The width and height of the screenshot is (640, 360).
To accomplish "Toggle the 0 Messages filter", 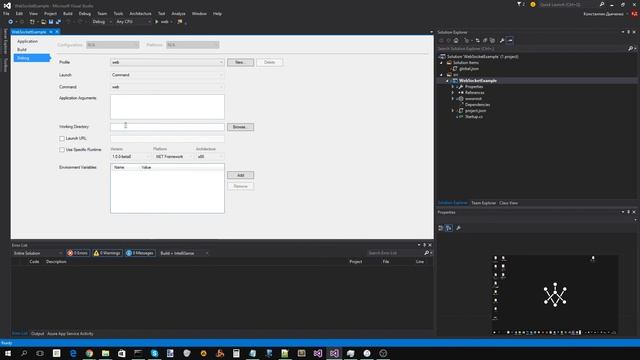I will point(140,253).
